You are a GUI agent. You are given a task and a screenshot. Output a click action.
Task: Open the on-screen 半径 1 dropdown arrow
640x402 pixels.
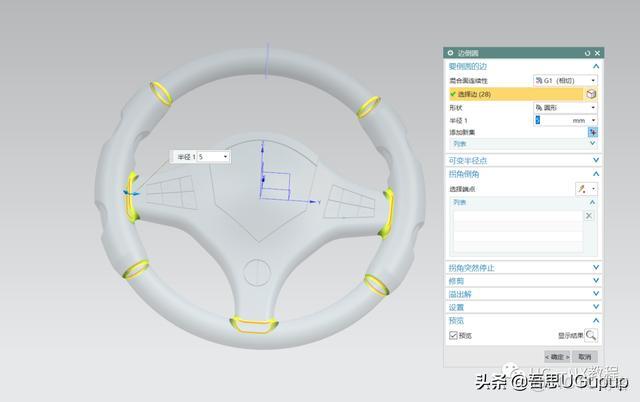pyautogui.click(x=225, y=157)
